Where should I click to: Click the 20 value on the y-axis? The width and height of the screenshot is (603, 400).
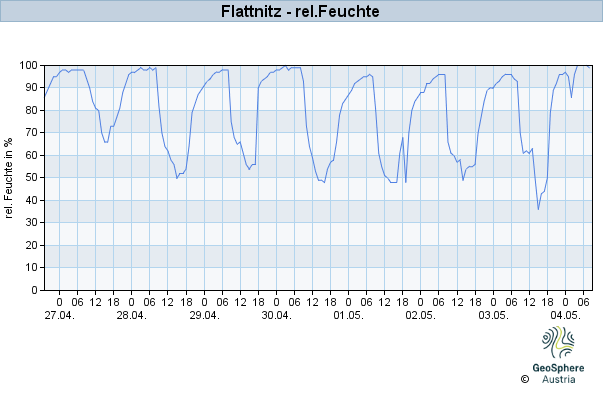(x=32, y=245)
